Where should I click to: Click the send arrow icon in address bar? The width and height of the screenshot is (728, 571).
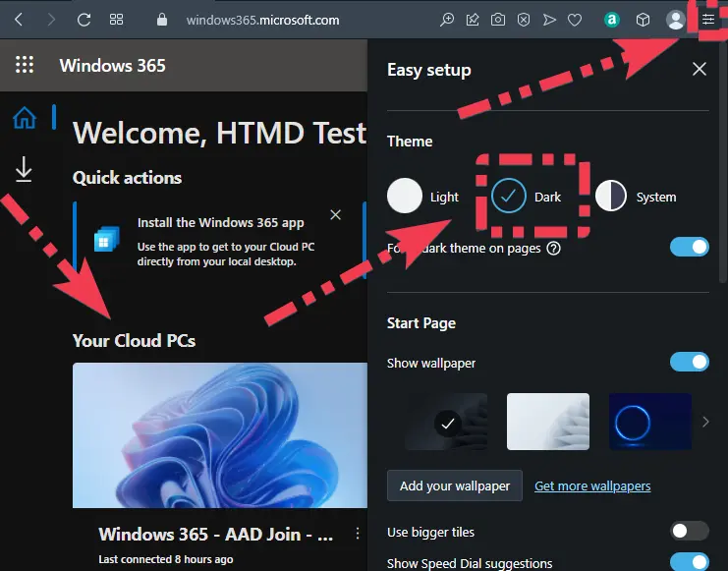click(x=549, y=20)
